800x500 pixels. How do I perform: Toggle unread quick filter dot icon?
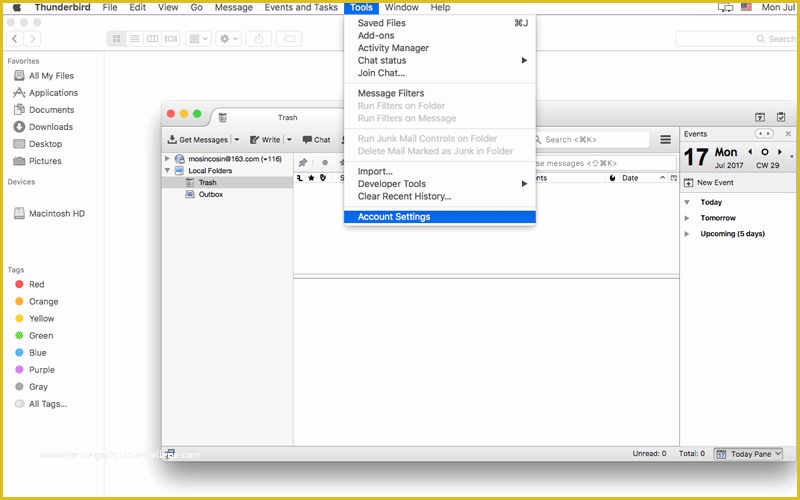pyautogui.click(x=325, y=163)
